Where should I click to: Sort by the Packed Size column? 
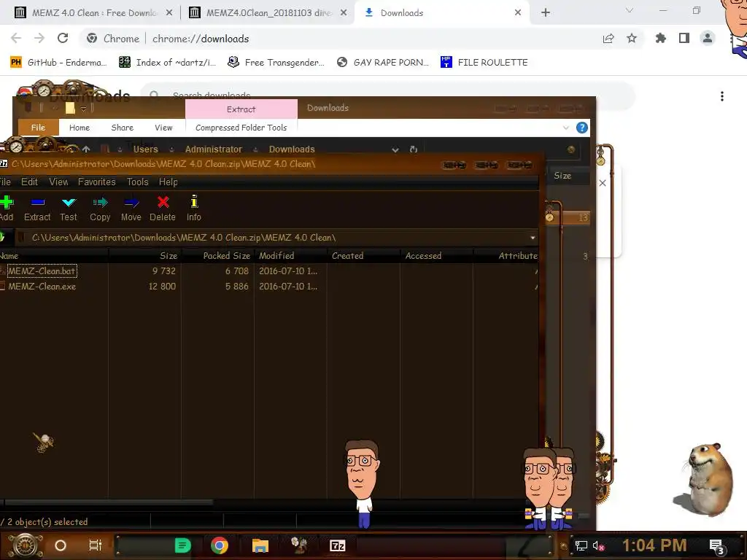217,256
